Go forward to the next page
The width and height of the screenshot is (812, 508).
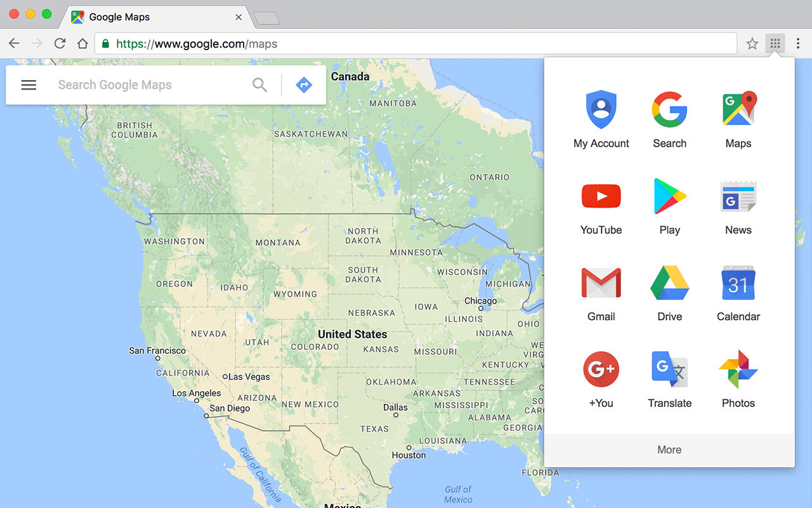37,44
